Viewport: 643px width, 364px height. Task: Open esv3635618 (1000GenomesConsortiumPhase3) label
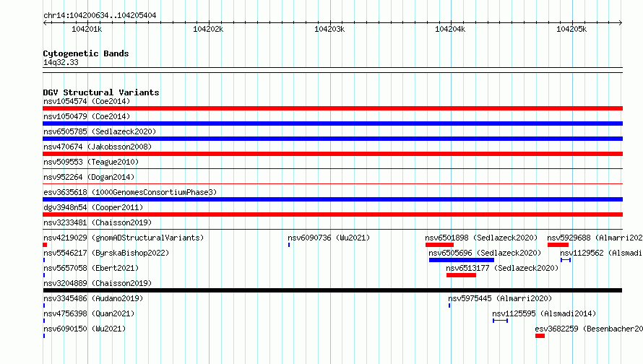coord(130,192)
